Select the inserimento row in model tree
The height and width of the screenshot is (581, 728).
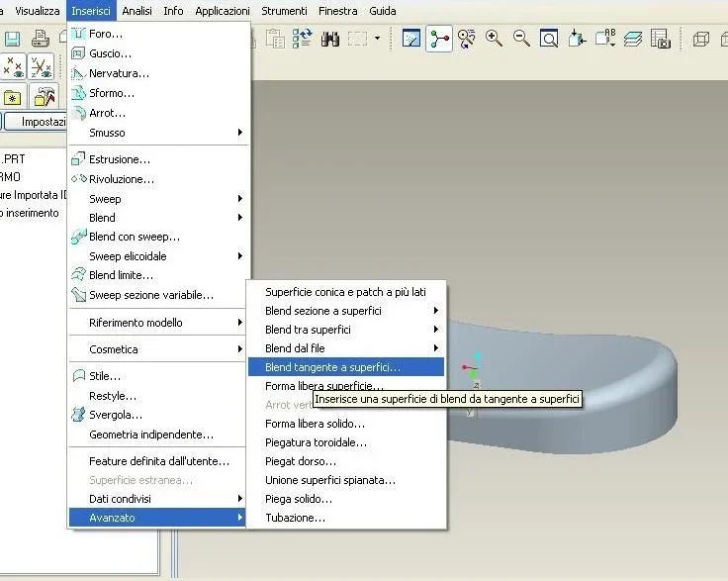30,213
